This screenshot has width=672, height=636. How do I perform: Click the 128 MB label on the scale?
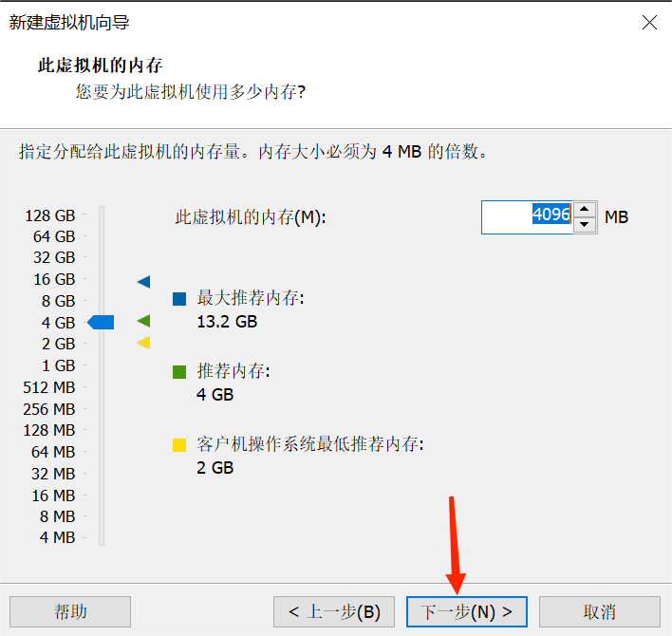49,430
